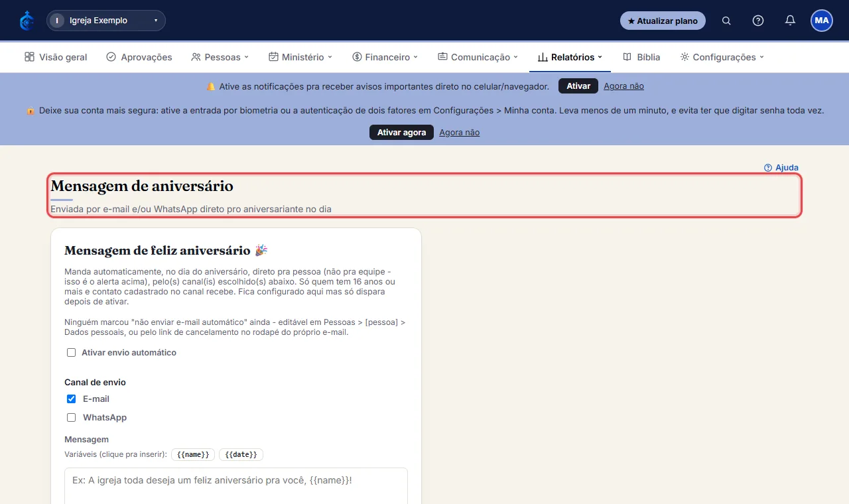This screenshot has width=849, height=504.
Task: Click the Mensagem text area
Action: [x=236, y=486]
